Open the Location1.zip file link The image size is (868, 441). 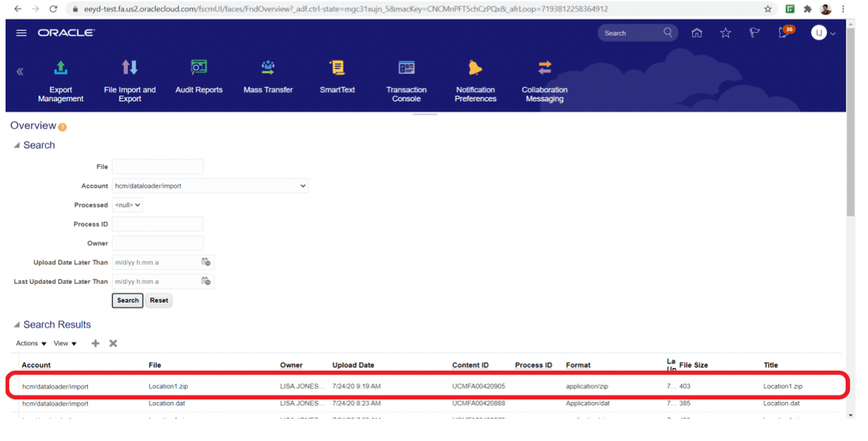pos(168,386)
